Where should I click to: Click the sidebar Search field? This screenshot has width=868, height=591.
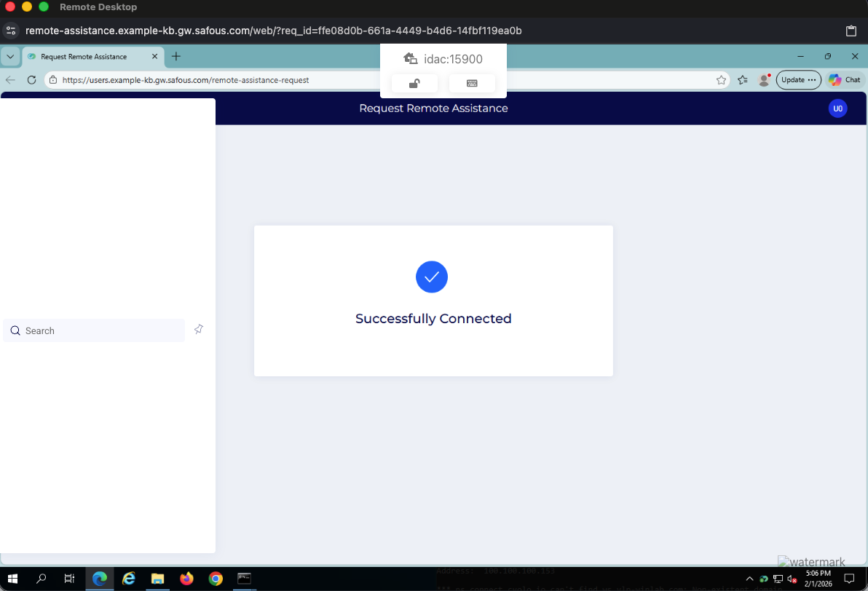click(x=95, y=330)
